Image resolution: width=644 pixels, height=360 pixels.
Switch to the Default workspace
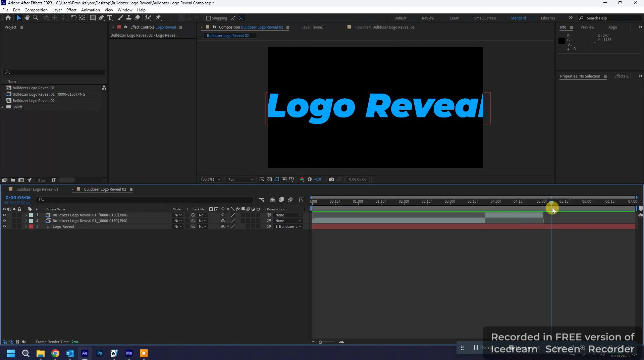click(x=400, y=18)
